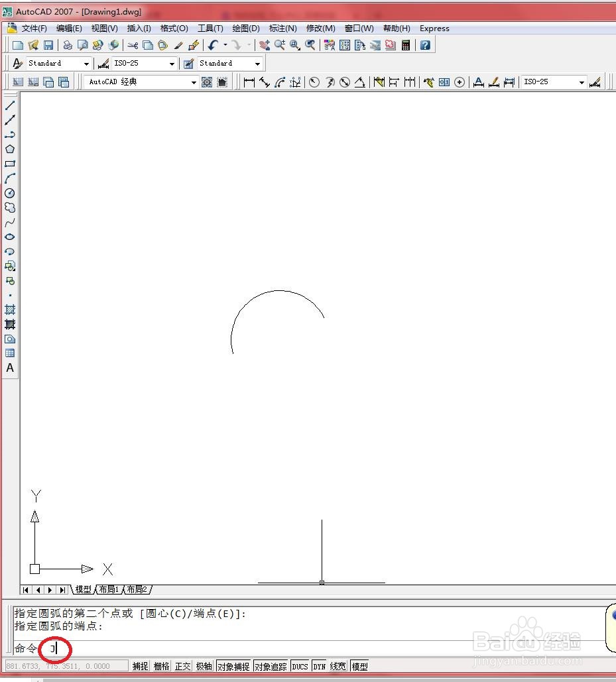Screen dimensions: 616x682
Task: Toggle 正交 ortho mode
Action: coord(183,666)
